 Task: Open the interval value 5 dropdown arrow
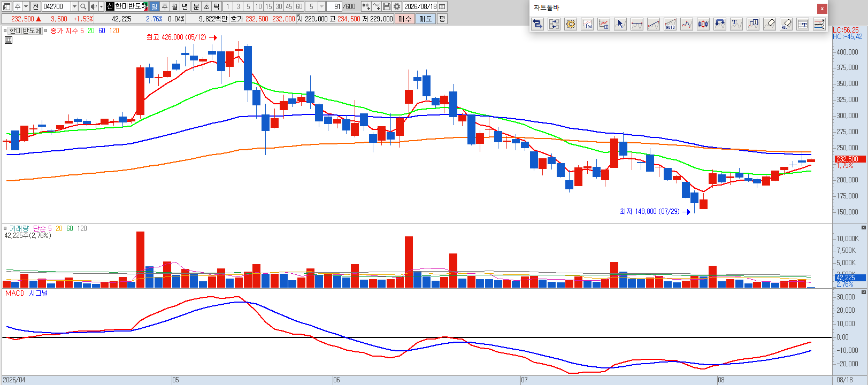321,6
